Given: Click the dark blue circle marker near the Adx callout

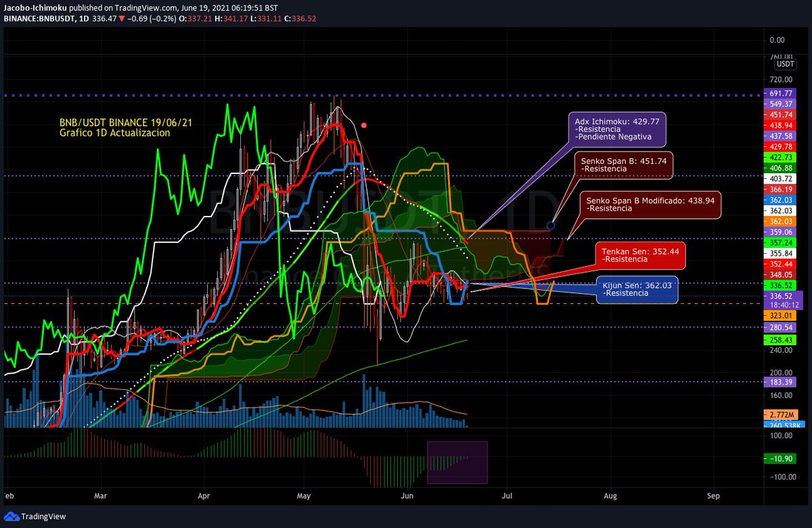Looking at the screenshot, I should click(551, 225).
